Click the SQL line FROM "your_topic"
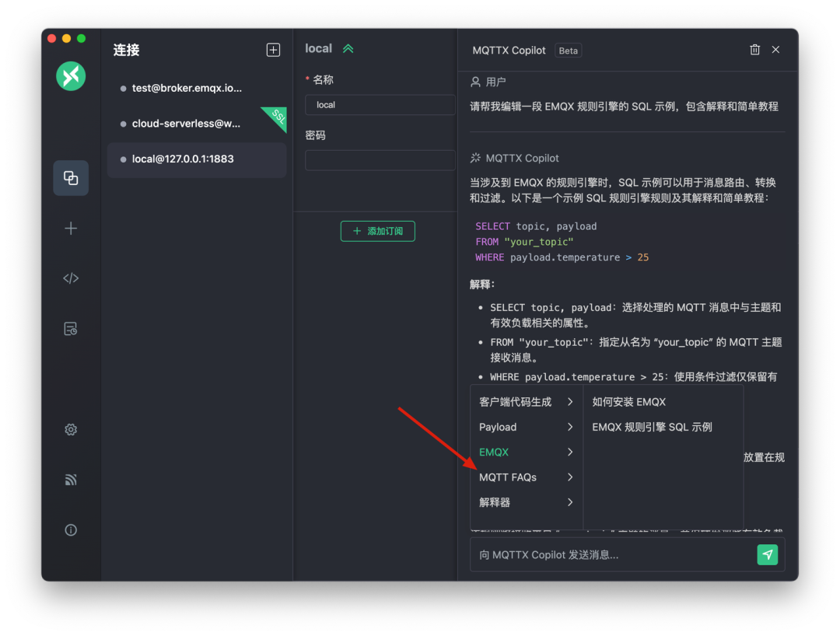840x636 pixels. [524, 242]
